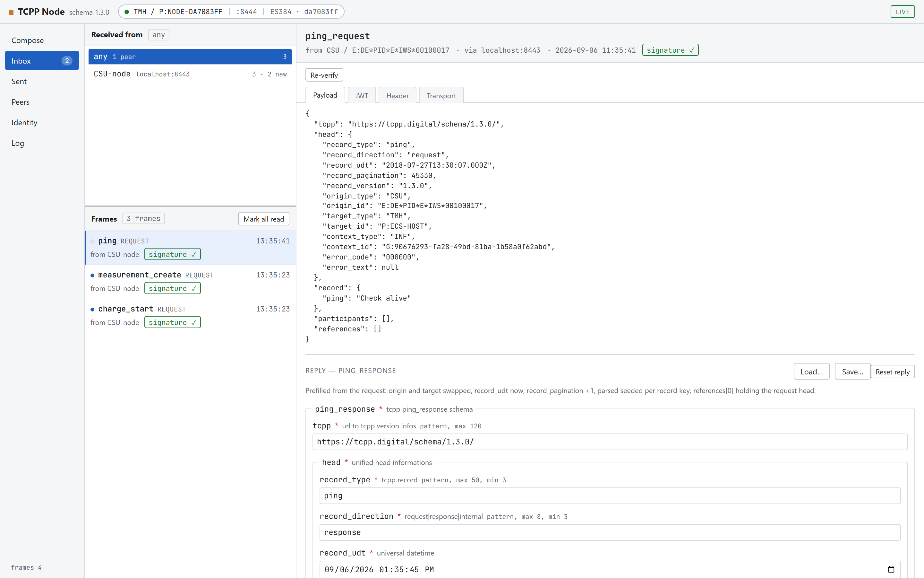Click signature badge on ping frame

tap(172, 254)
